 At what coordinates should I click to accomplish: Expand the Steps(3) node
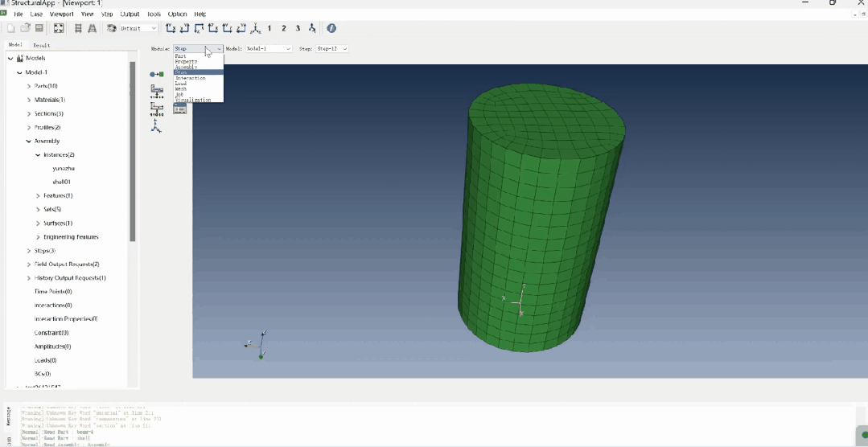point(29,251)
